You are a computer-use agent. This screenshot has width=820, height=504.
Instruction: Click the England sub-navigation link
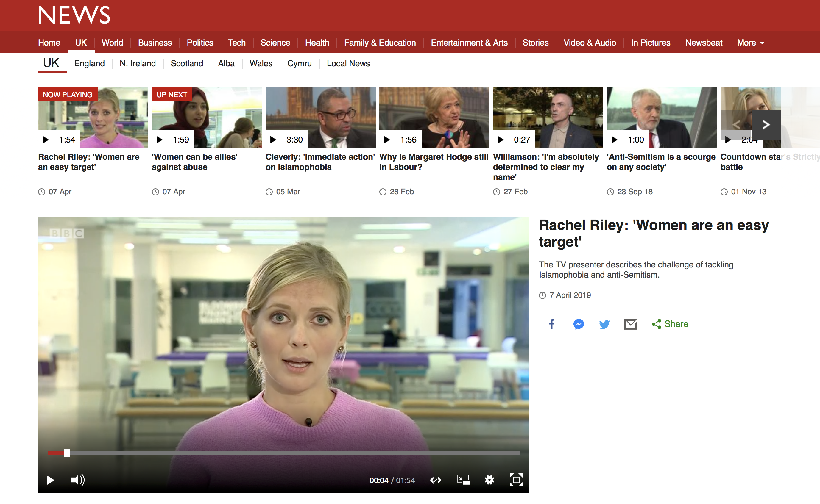pyautogui.click(x=89, y=63)
